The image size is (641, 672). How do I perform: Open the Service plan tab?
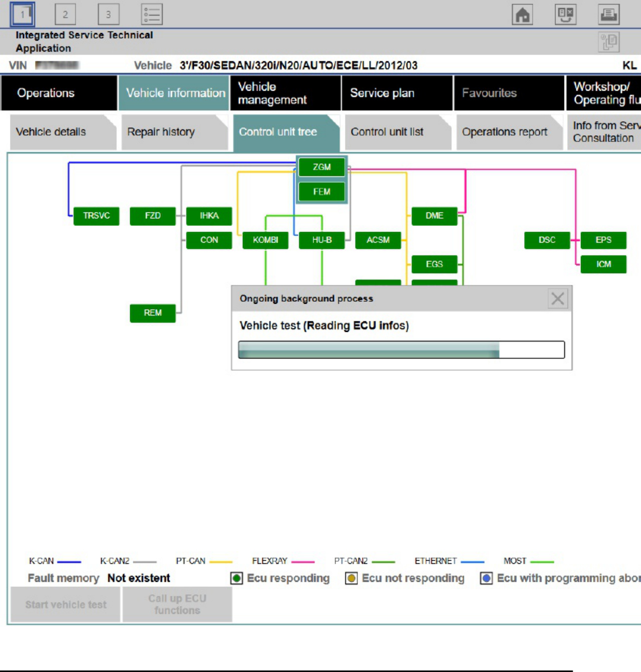[398, 93]
